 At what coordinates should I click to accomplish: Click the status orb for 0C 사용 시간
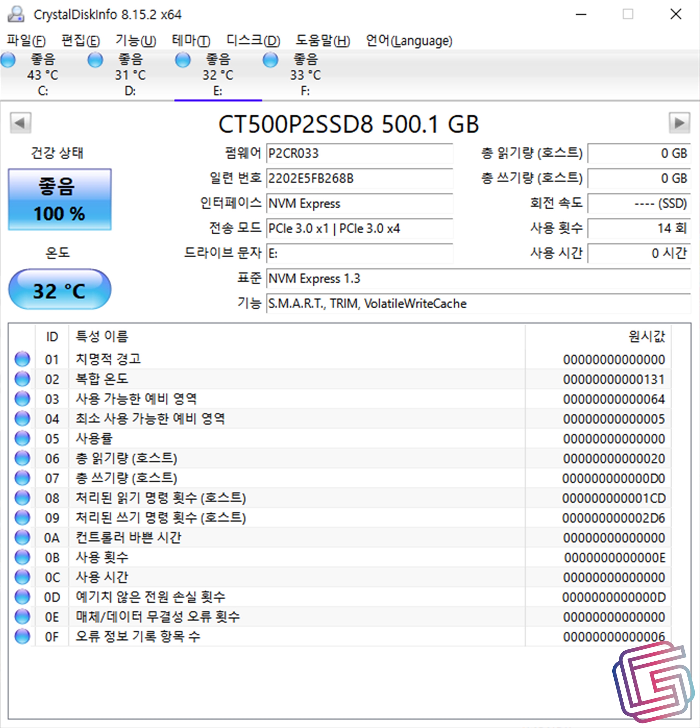[x=22, y=577]
